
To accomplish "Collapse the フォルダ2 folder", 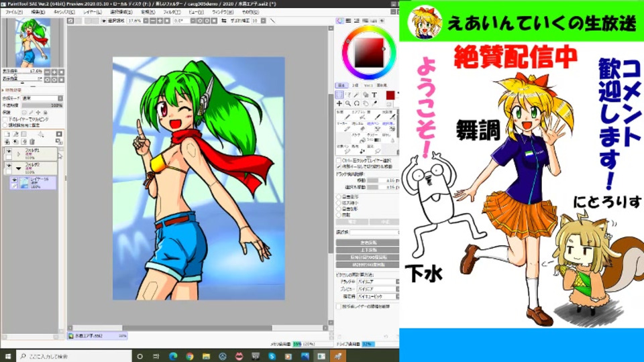I will click(19, 168).
